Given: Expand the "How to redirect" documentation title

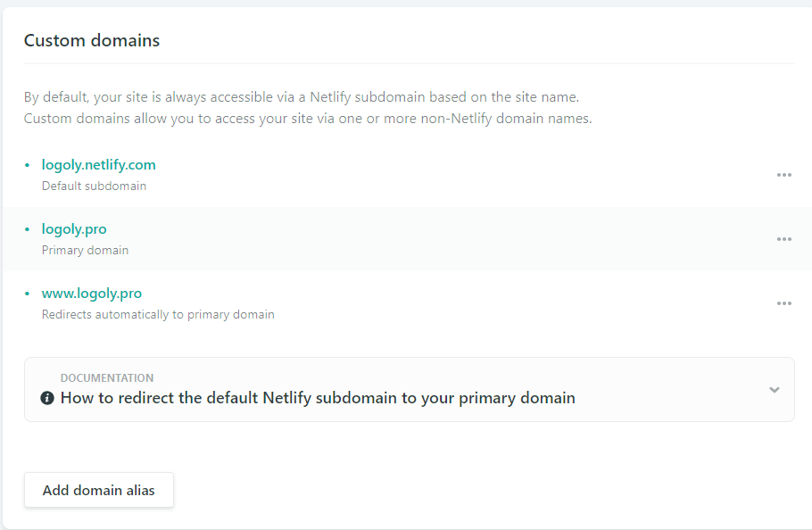Looking at the screenshot, I should coord(318,398).
